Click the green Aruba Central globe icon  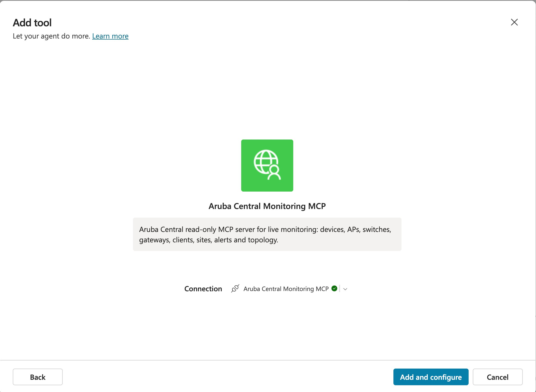[267, 166]
